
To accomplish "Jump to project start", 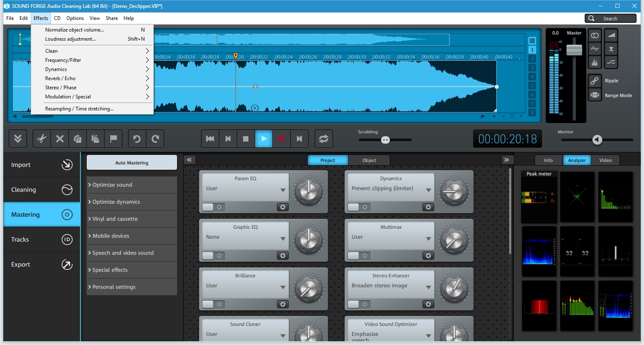I will click(x=210, y=139).
